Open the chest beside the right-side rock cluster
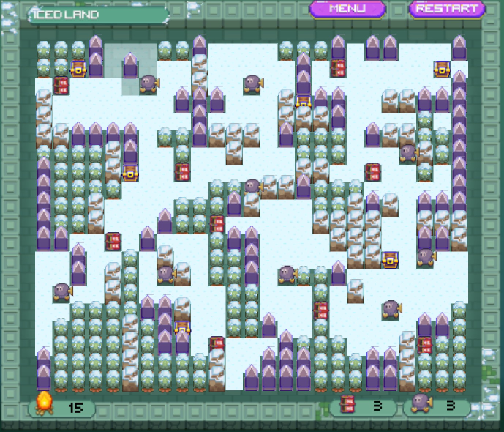 390,260
